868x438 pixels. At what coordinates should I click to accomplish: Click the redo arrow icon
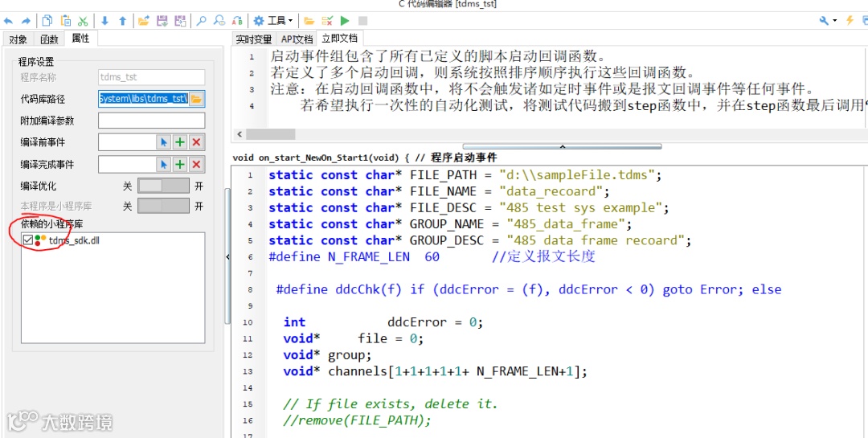click(26, 21)
